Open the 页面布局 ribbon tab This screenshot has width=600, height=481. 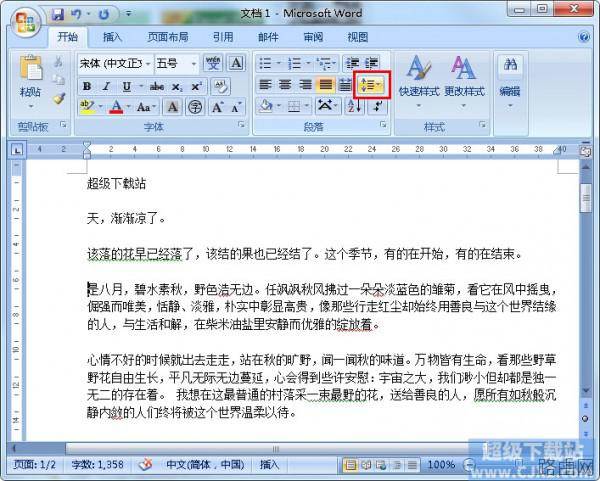click(168, 37)
